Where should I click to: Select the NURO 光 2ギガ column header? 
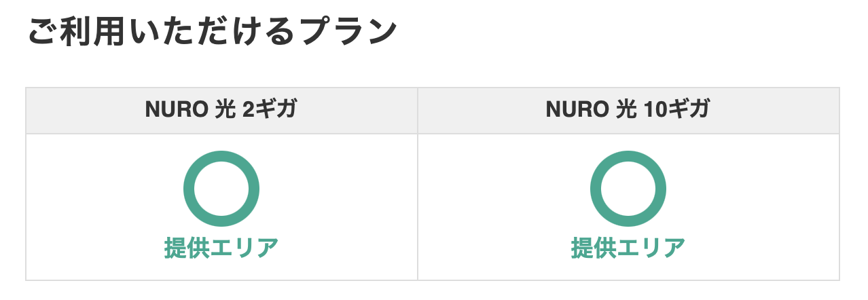click(221, 111)
